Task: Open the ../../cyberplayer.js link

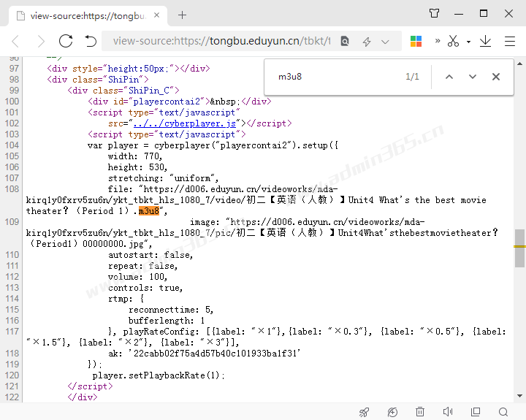Action: (x=185, y=123)
